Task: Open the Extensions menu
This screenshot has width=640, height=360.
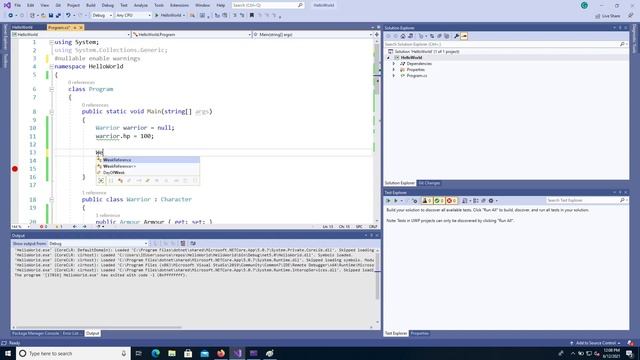Action: click(x=179, y=5)
